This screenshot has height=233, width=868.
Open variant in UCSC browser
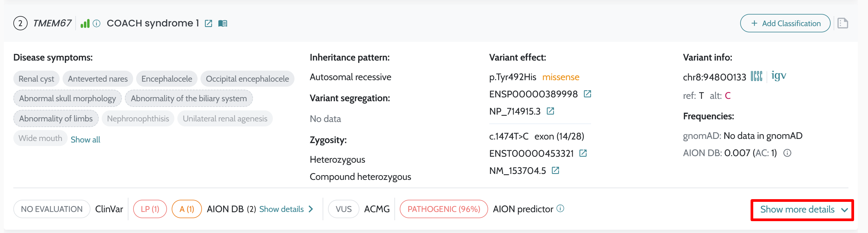[x=756, y=77]
